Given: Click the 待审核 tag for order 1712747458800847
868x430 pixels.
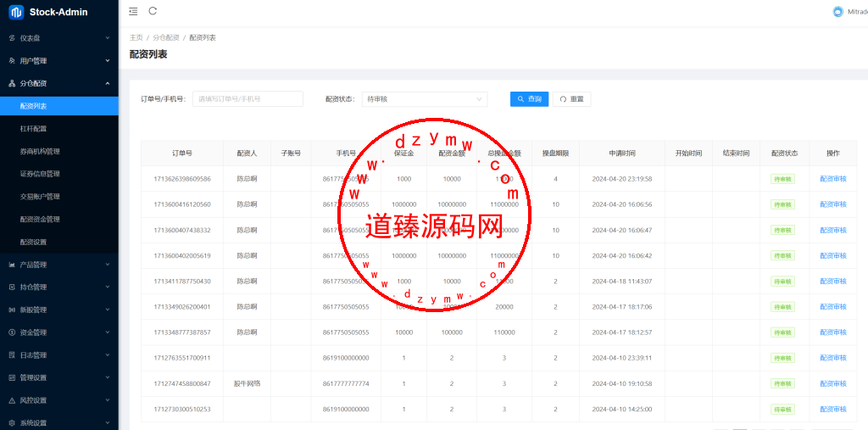Looking at the screenshot, I should click(x=782, y=383).
